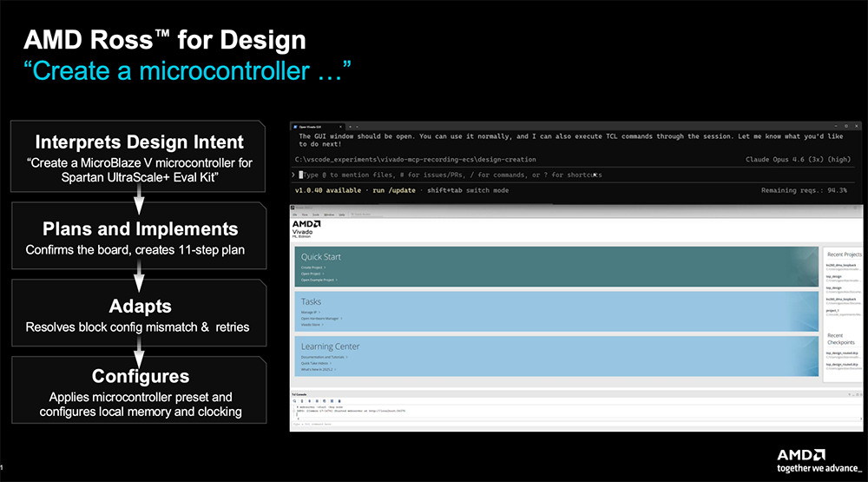Image resolution: width=868 pixels, height=482 pixels.
Task: Click the What's New in 2025.2 link
Action: click(317, 370)
